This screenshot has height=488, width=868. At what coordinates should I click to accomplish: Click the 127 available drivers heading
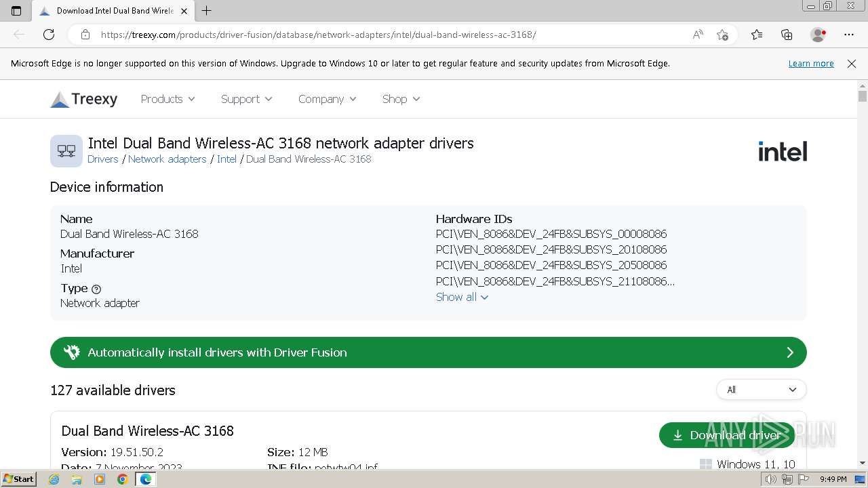pyautogui.click(x=113, y=390)
